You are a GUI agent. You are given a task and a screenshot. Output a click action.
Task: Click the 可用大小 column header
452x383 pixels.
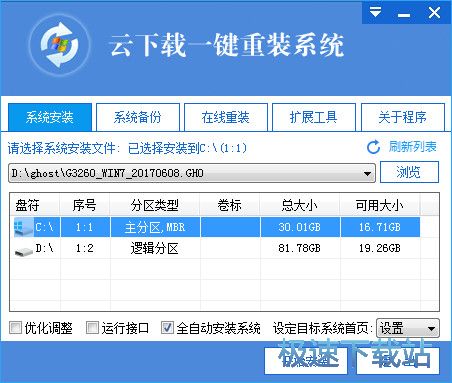[380, 205]
